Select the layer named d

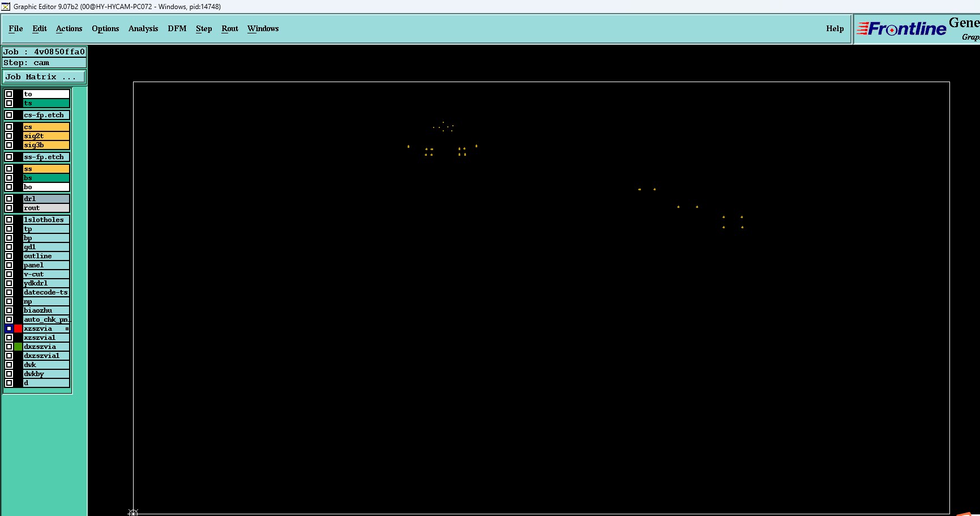(46, 383)
